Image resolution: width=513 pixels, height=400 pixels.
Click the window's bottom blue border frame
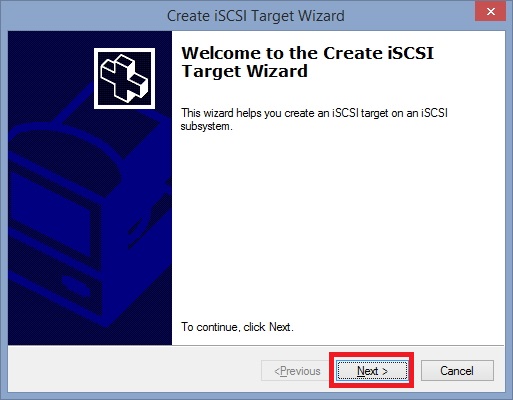pos(256,396)
